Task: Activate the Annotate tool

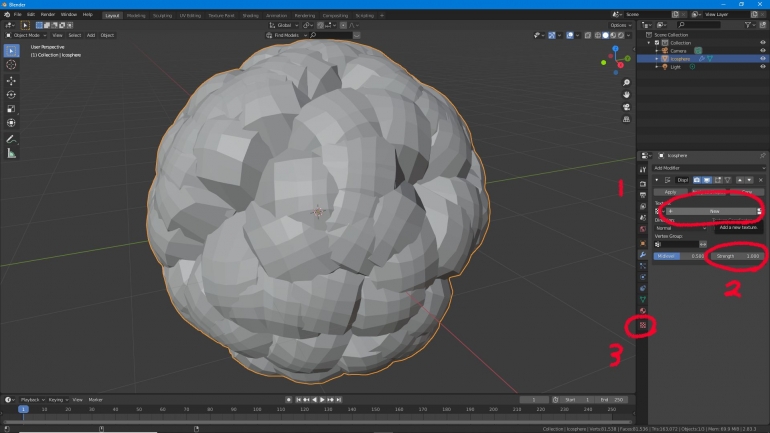Action: 11,139
